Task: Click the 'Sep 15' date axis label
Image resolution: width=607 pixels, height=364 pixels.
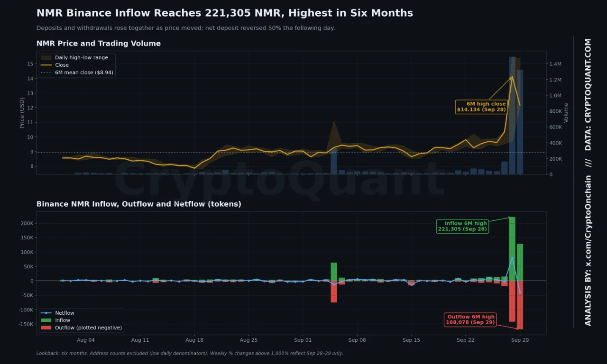Action: (411, 340)
